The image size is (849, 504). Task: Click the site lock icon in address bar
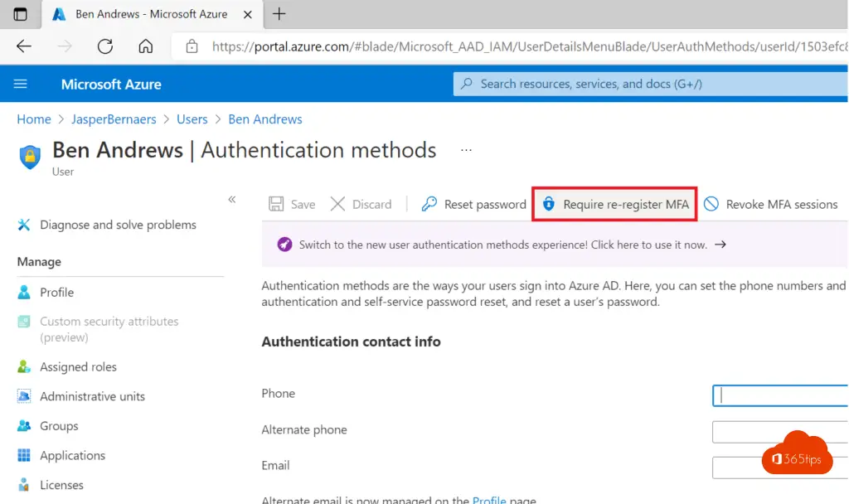[192, 46]
